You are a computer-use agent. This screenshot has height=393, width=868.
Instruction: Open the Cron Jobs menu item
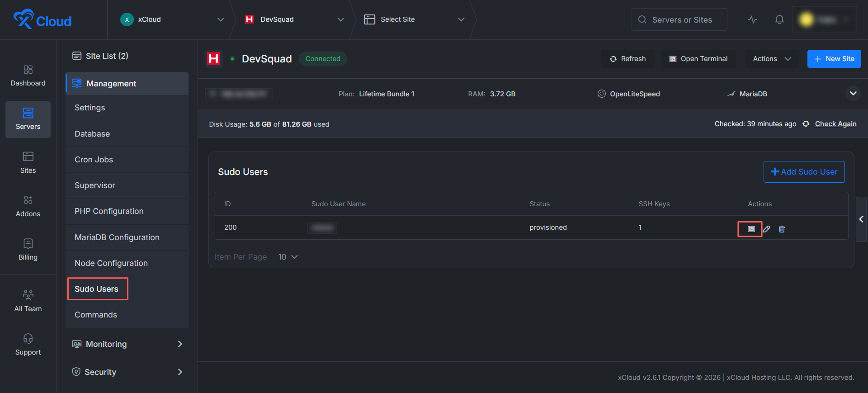[127, 160]
